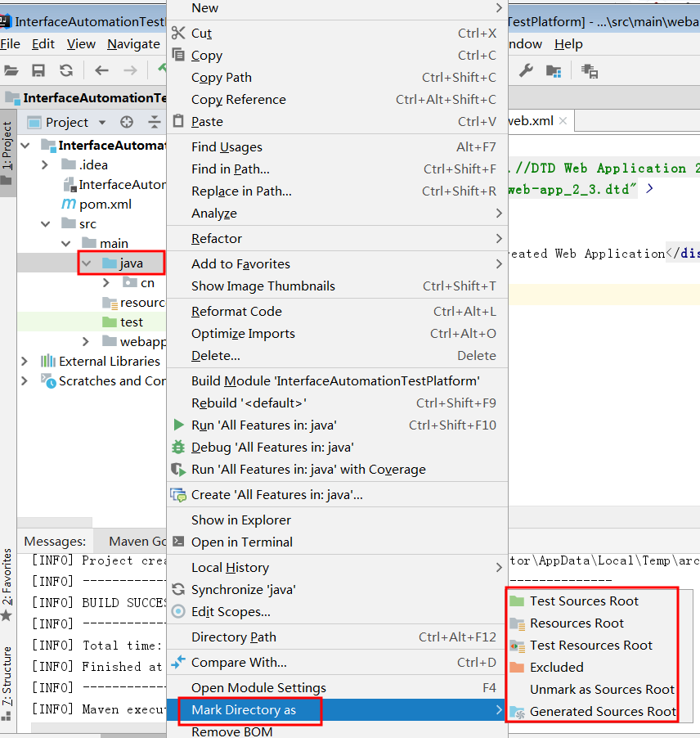
Task: Select Reformat Code menu entry
Action: click(x=337, y=312)
